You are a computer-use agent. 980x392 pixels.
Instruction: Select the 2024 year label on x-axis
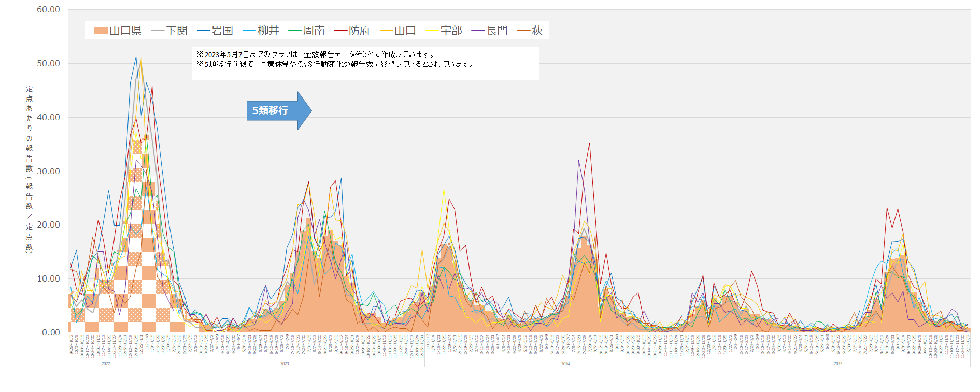click(565, 364)
